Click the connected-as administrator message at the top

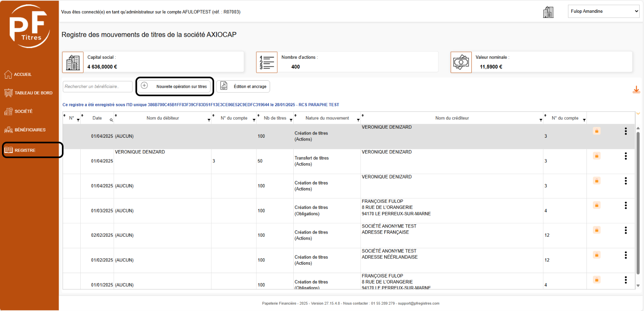click(x=151, y=12)
